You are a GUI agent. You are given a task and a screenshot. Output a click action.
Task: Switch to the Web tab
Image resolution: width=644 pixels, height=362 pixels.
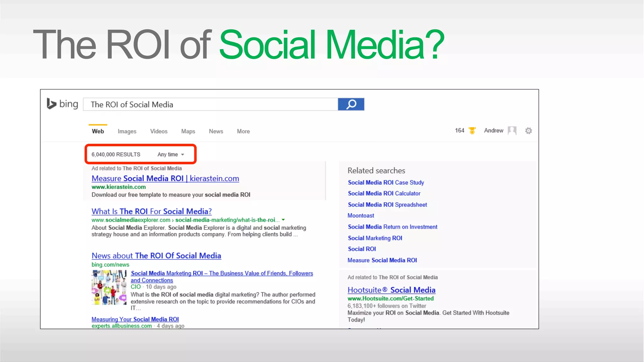[x=98, y=131]
